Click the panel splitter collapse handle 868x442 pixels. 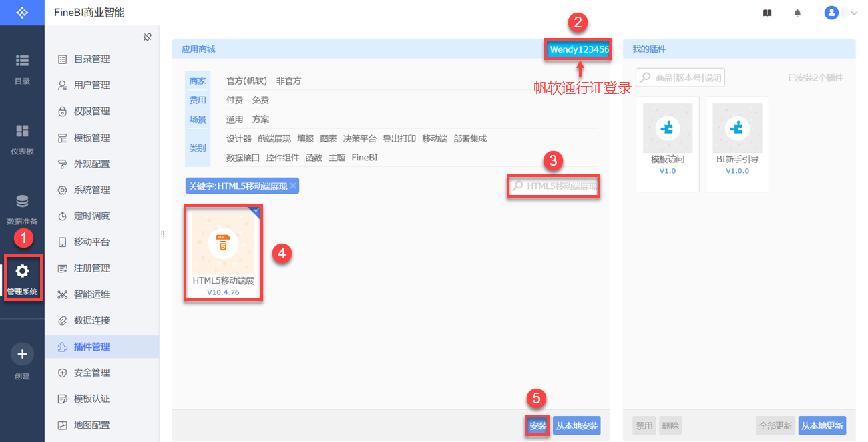point(163,234)
